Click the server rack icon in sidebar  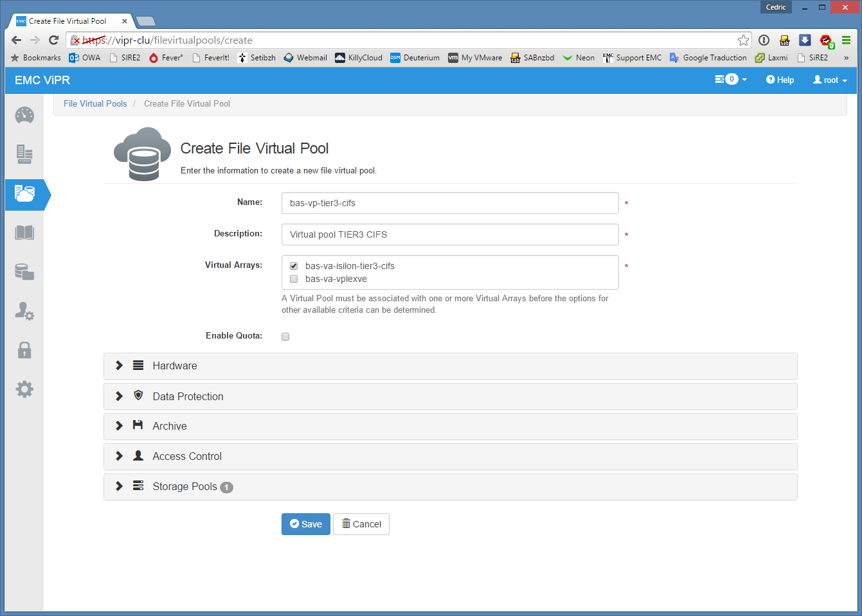coord(24,155)
